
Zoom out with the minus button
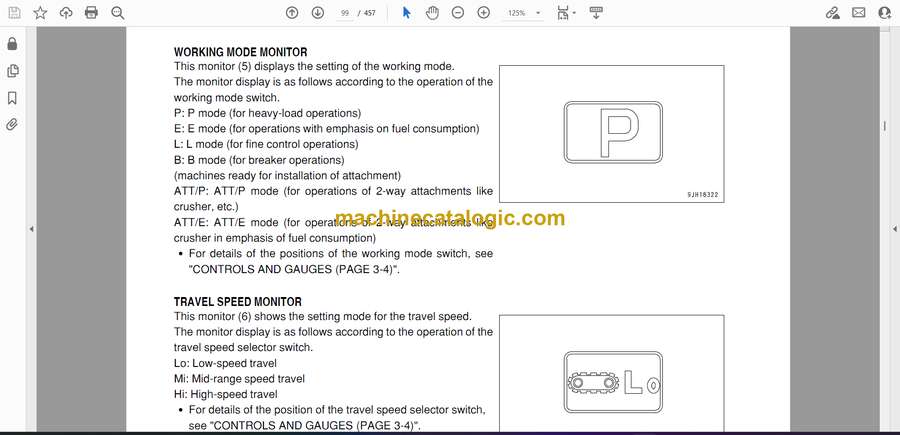pos(457,13)
